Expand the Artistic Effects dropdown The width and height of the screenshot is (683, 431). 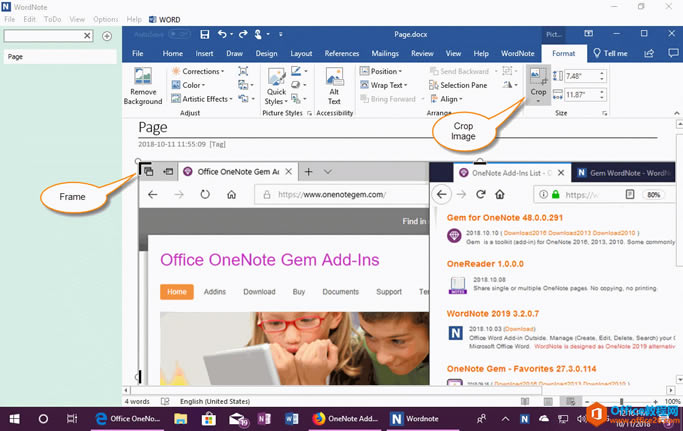pyautogui.click(x=207, y=99)
